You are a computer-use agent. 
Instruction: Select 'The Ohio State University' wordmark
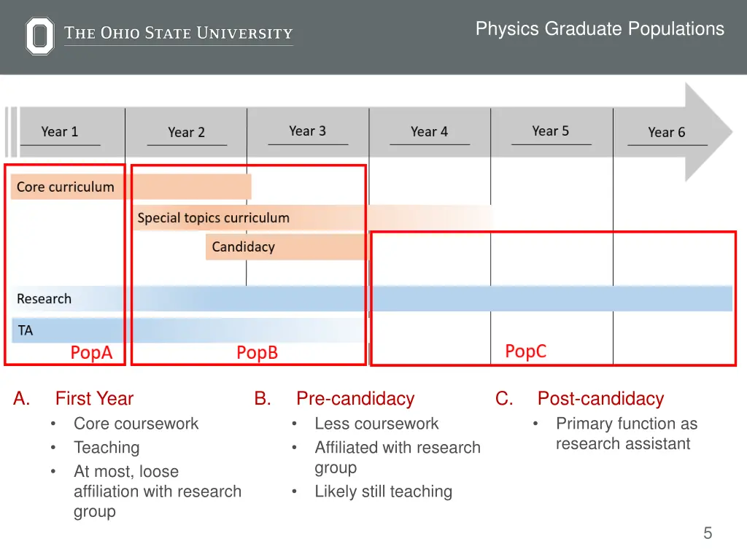[x=179, y=33]
